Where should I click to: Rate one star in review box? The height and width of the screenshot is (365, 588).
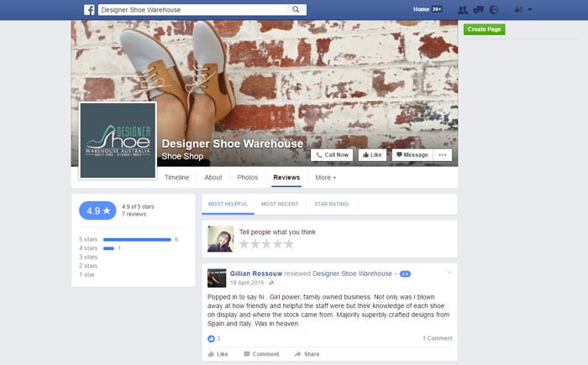tap(244, 244)
